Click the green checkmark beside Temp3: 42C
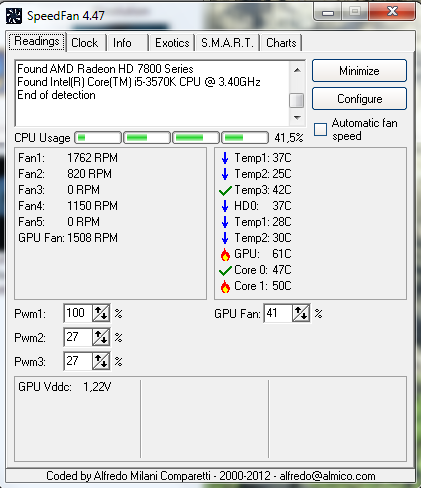 pyautogui.click(x=225, y=190)
